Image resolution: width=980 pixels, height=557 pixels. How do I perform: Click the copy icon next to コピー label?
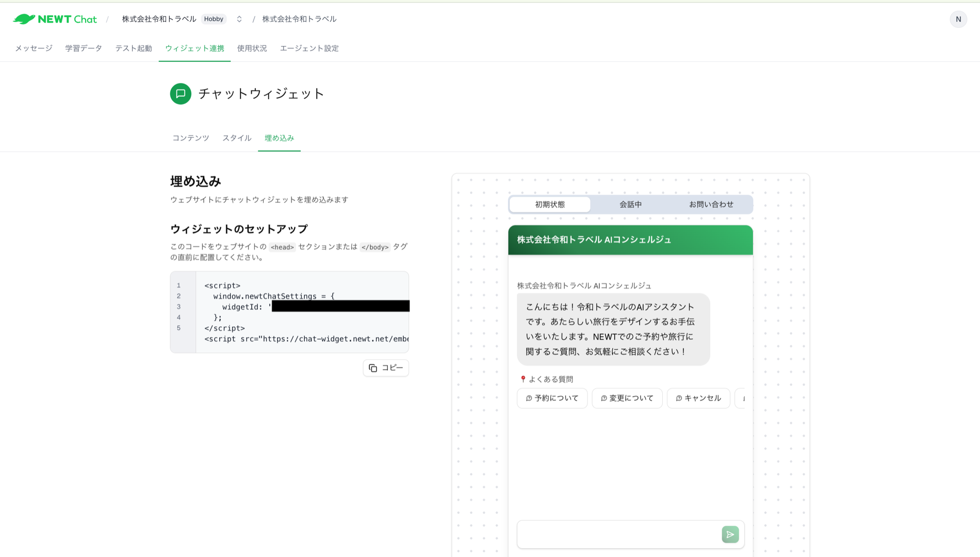[373, 368]
